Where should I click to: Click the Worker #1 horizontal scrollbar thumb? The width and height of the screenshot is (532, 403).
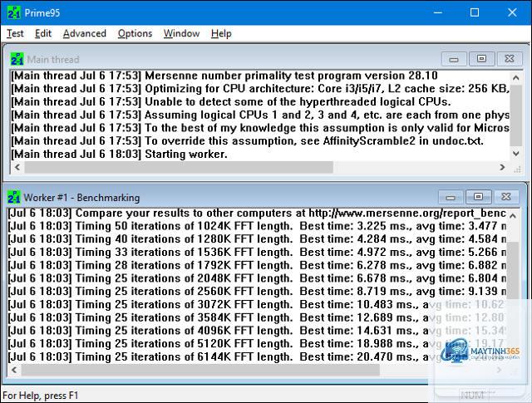coord(200,370)
